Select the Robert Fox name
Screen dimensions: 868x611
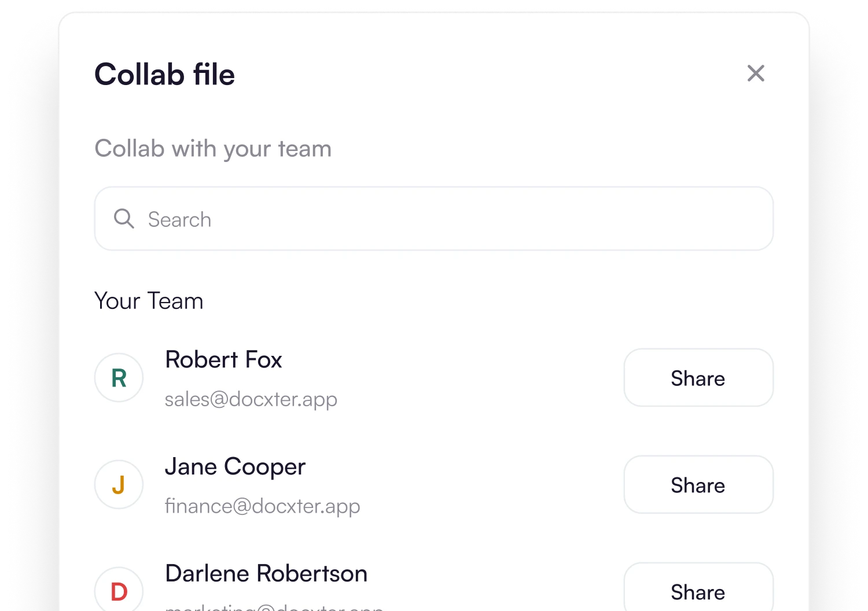(223, 359)
